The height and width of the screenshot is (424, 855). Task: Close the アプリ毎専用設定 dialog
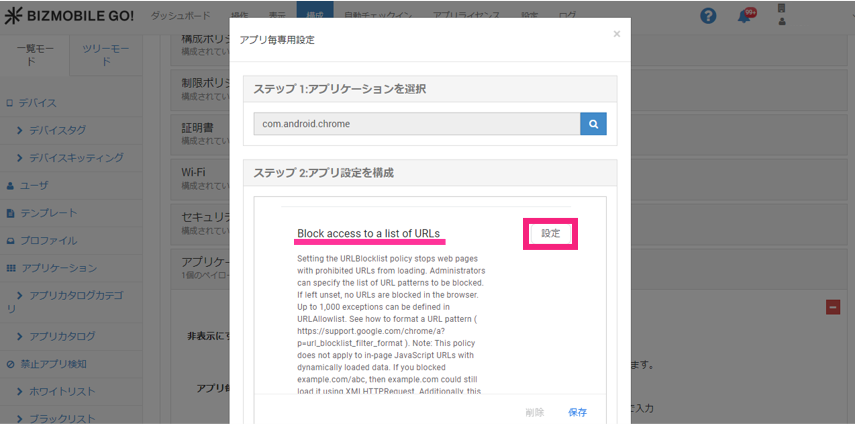pyautogui.click(x=616, y=34)
